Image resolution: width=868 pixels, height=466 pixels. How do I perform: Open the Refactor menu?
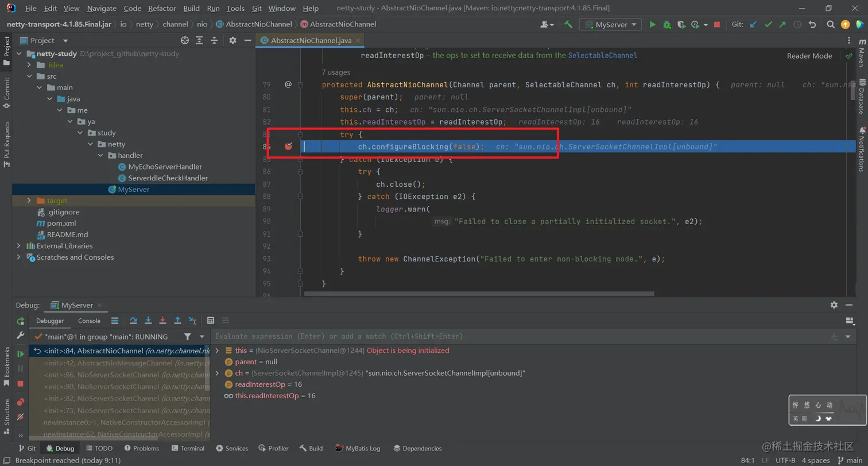[x=162, y=9]
